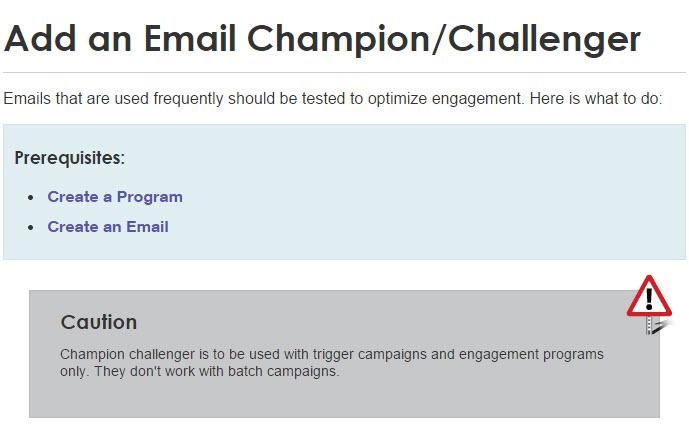The image size is (689, 441).
Task: Click the horizontal divider under the title
Action: pos(344,72)
